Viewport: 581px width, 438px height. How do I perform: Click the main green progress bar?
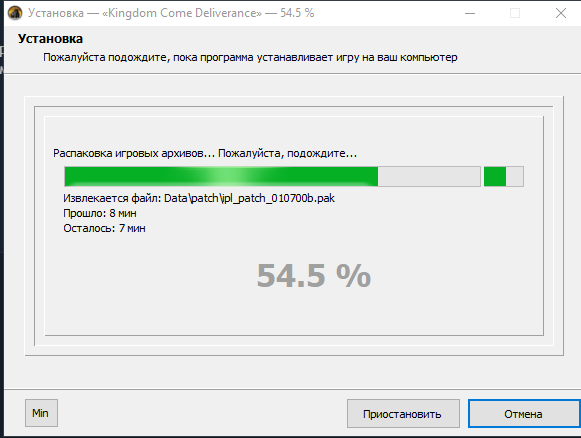272,176
